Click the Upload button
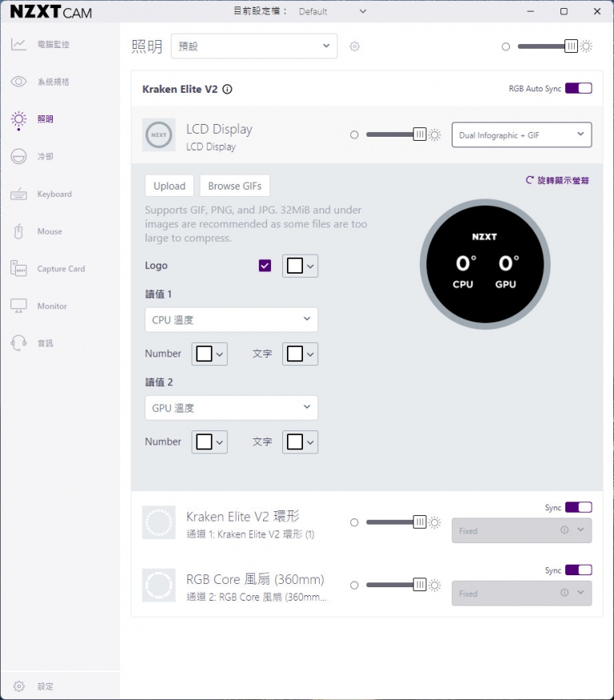Viewport: 614px width, 700px height. pos(169,186)
